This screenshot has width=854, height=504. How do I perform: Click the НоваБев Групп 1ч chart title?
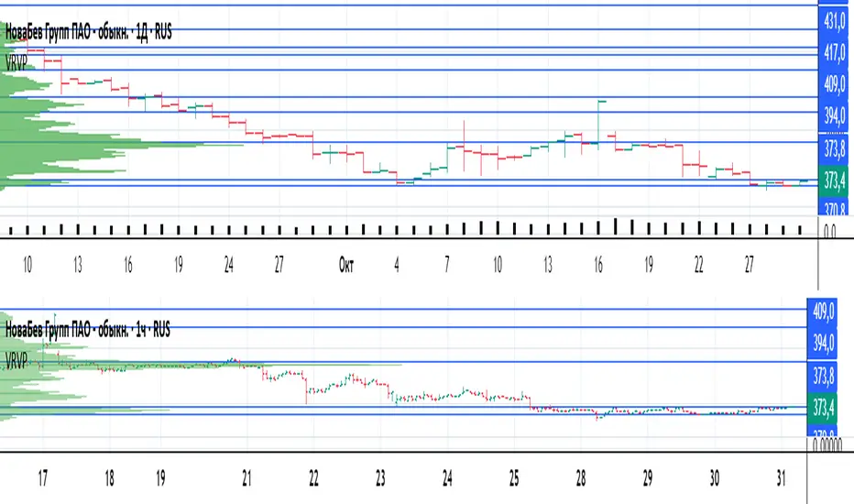(x=88, y=329)
